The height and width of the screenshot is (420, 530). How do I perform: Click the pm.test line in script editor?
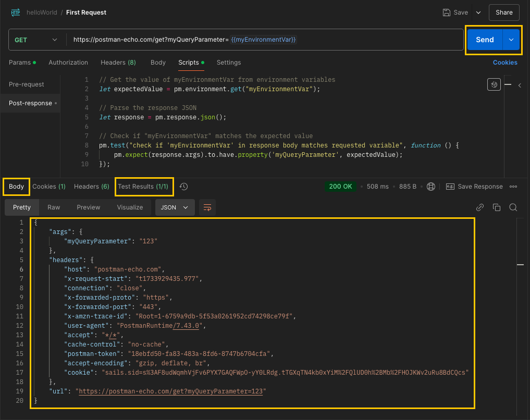[x=279, y=145]
